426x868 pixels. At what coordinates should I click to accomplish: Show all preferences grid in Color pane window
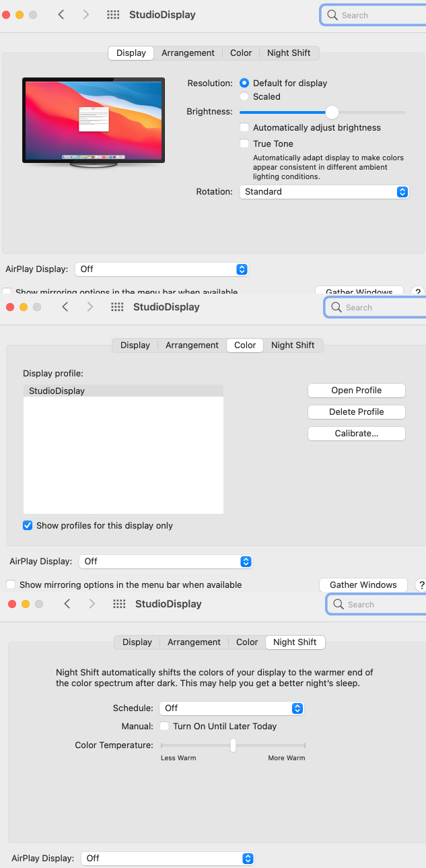click(x=117, y=307)
